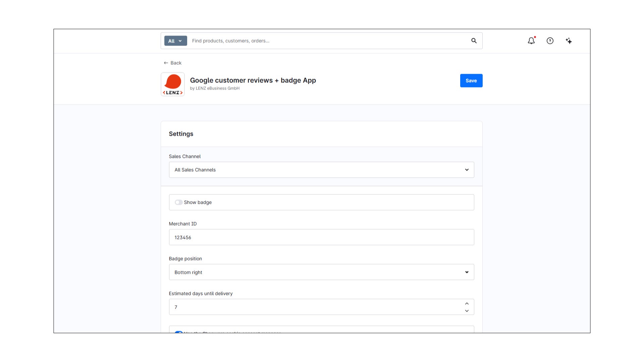The width and height of the screenshot is (644, 362).
Task: Save the app settings
Action: tap(471, 80)
